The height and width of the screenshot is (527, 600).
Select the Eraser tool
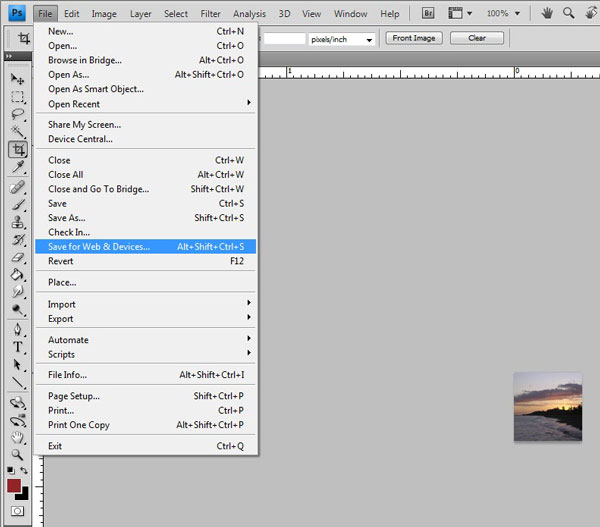(18, 257)
